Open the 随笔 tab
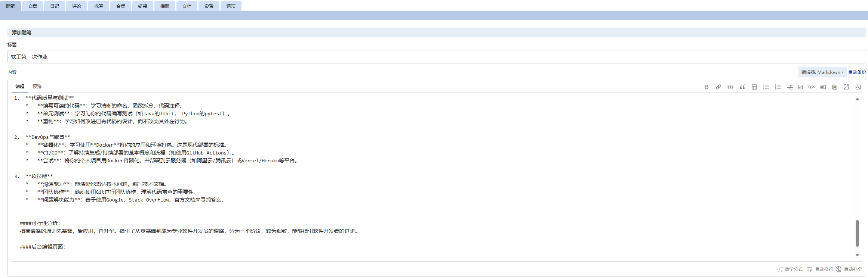Screen dimensions: 868x278 point(10,6)
